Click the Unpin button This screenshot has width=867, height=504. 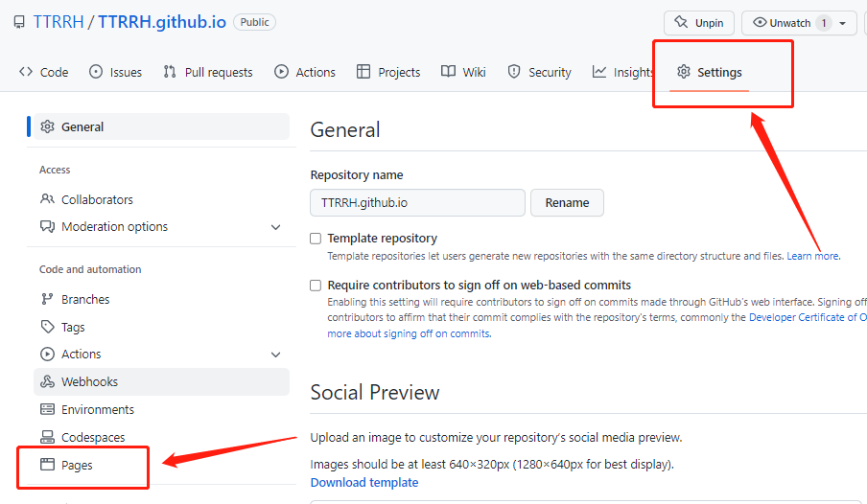tap(699, 23)
